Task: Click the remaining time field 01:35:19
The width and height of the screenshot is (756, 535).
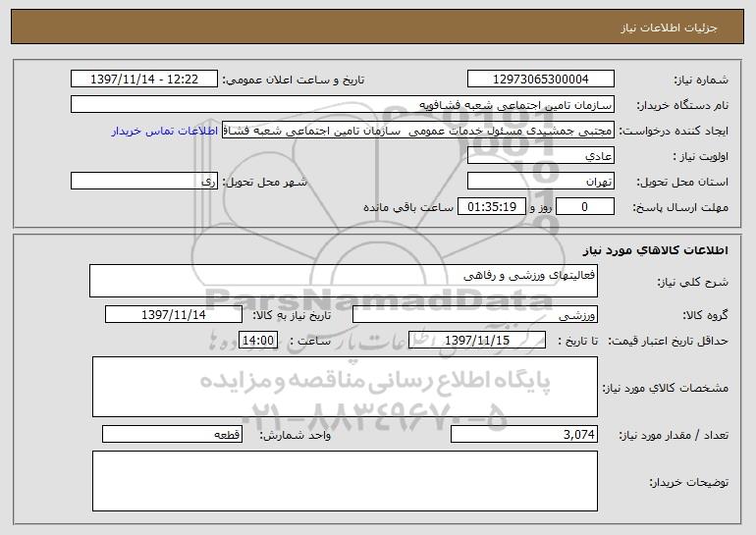Action: pos(491,207)
